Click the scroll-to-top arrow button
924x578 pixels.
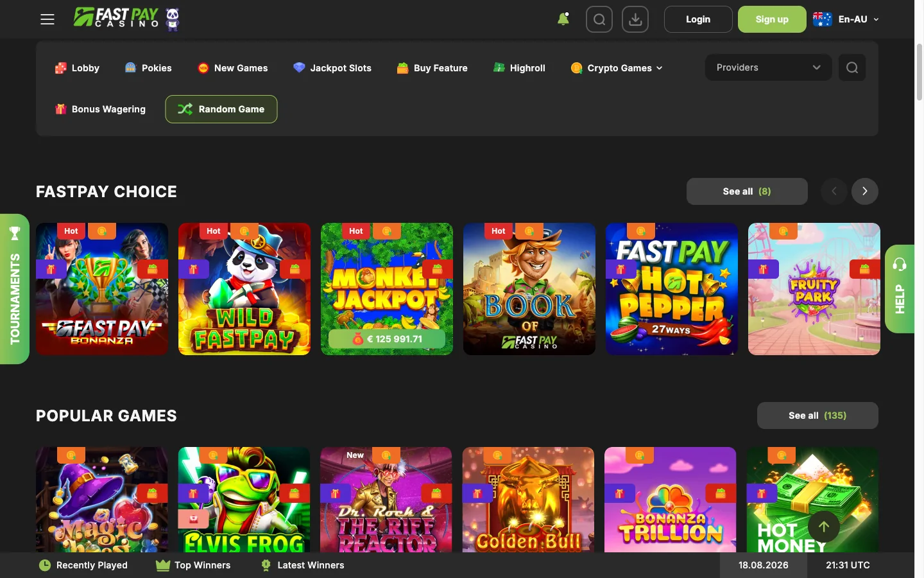(824, 527)
